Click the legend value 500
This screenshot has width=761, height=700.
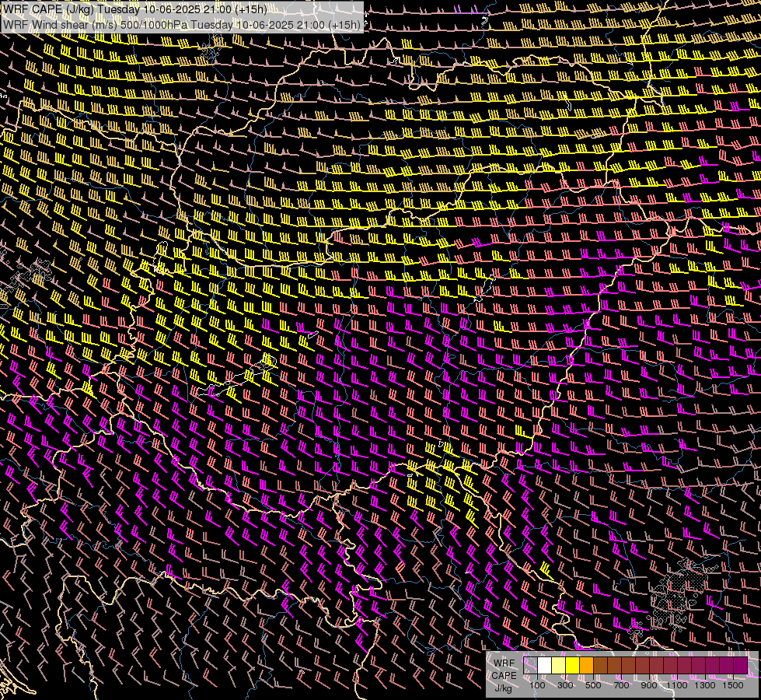pyautogui.click(x=593, y=685)
